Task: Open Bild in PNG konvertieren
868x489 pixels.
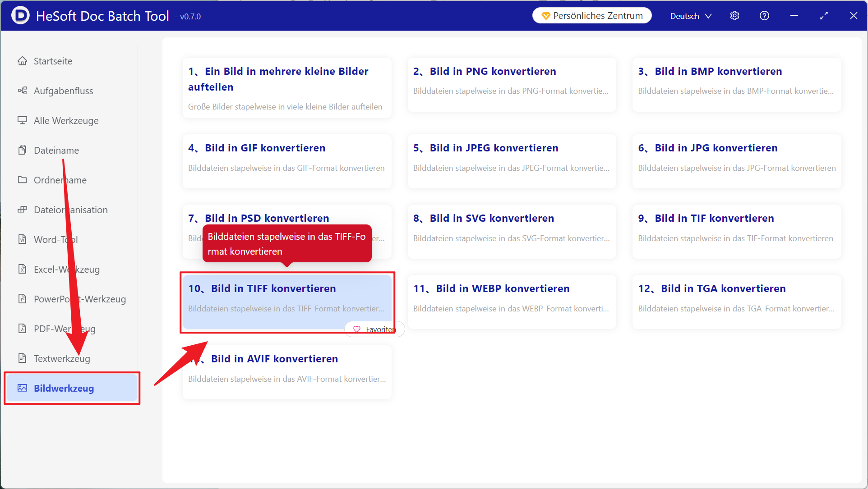Action: 511,84
